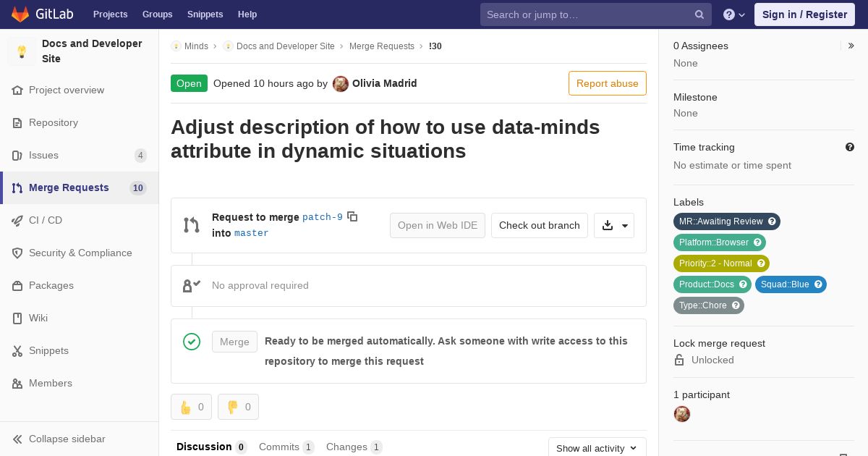Open the participant avatar in the sidebar
This screenshot has width=868, height=456.
tap(681, 414)
